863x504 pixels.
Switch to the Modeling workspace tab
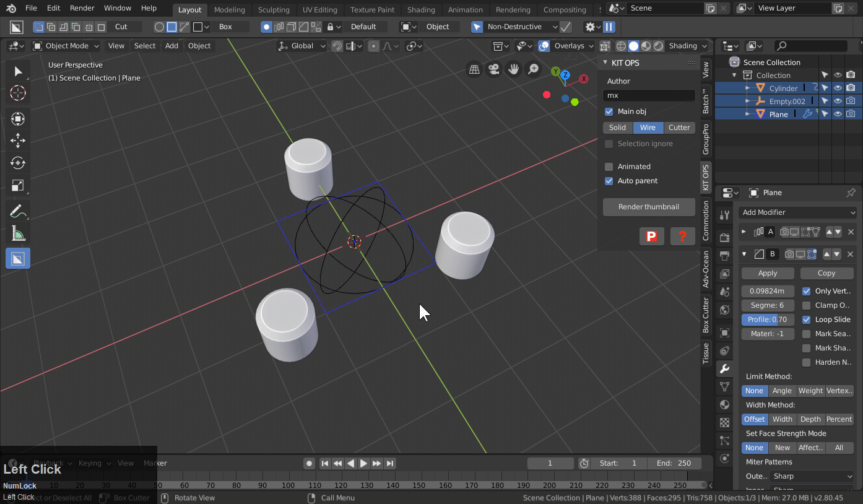(229, 9)
